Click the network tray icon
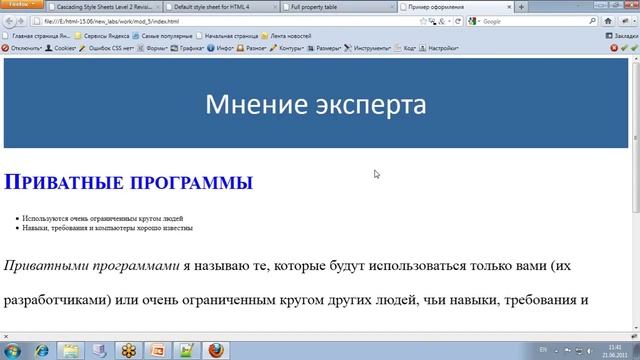This screenshot has width=640, height=360. coord(579,351)
